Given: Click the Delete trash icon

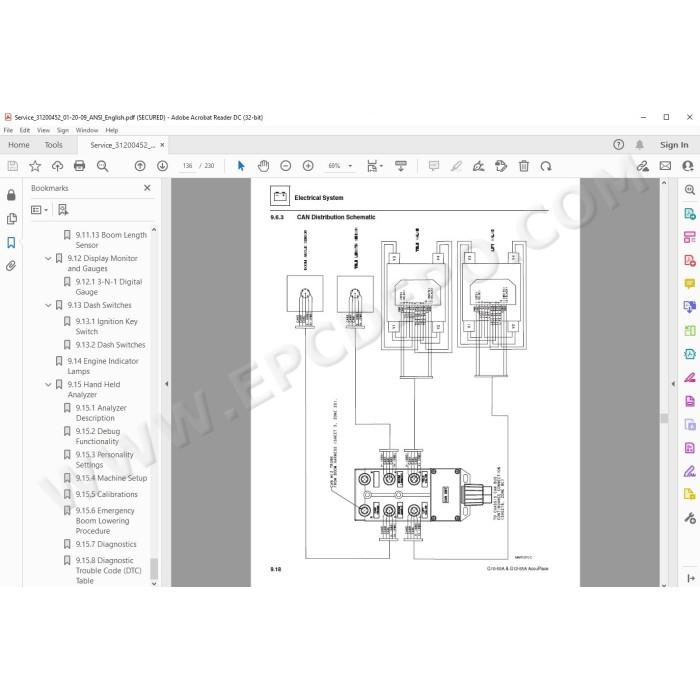Looking at the screenshot, I should (524, 166).
